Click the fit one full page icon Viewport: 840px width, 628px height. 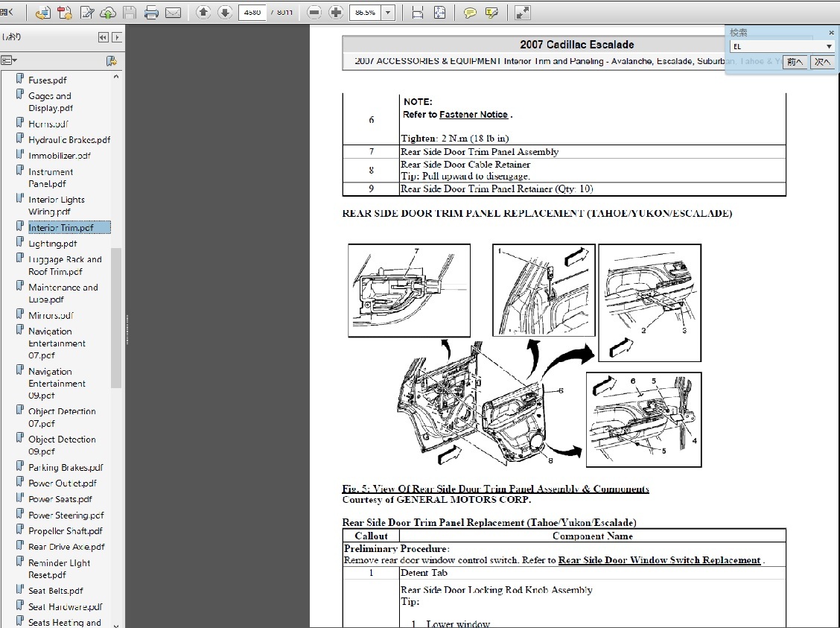click(439, 13)
